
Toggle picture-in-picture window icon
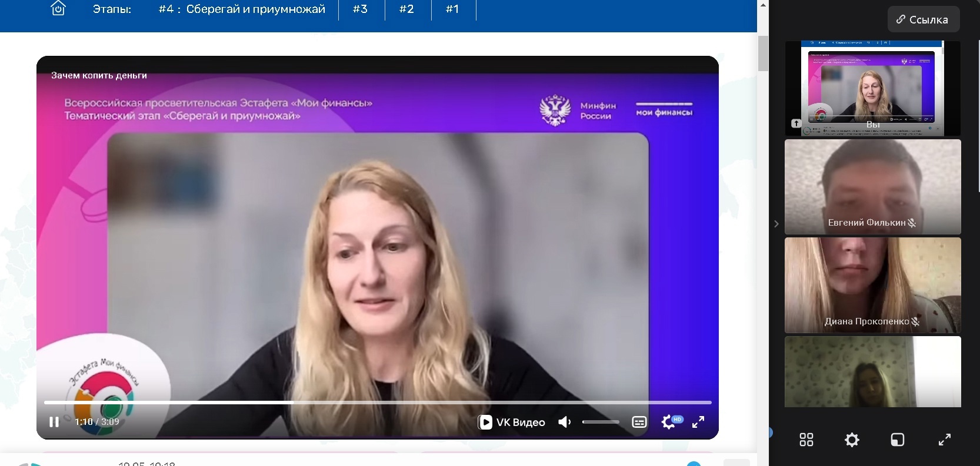898,440
